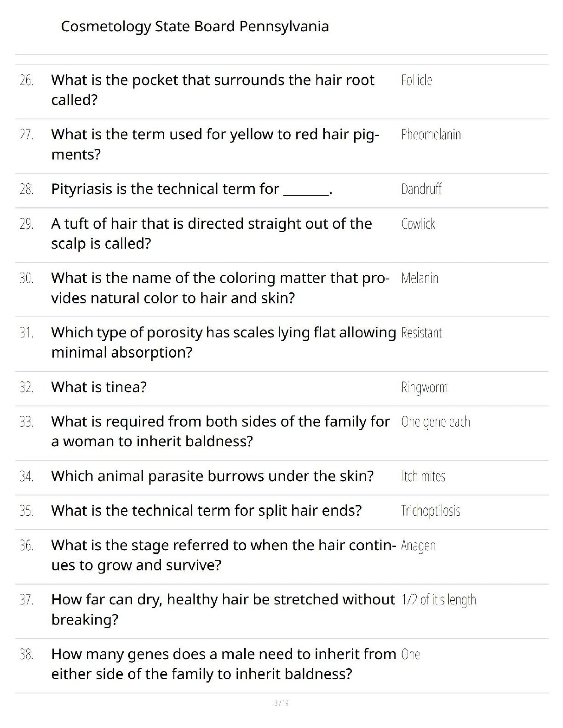
Task: Click the answer 1/2 of it's length
Action: [x=439, y=600]
